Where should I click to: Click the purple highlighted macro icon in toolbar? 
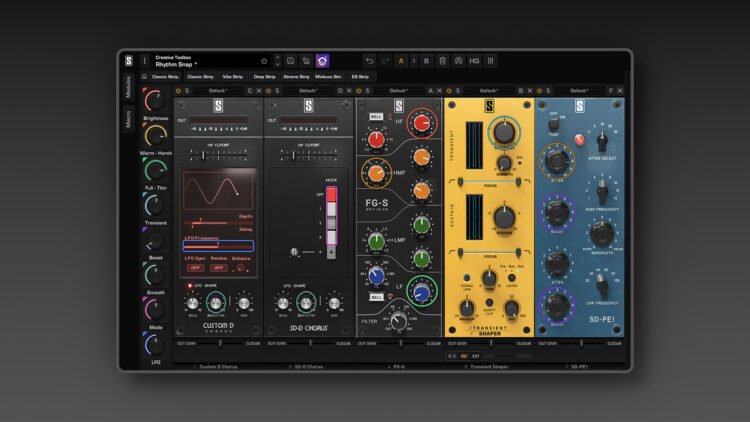point(322,61)
